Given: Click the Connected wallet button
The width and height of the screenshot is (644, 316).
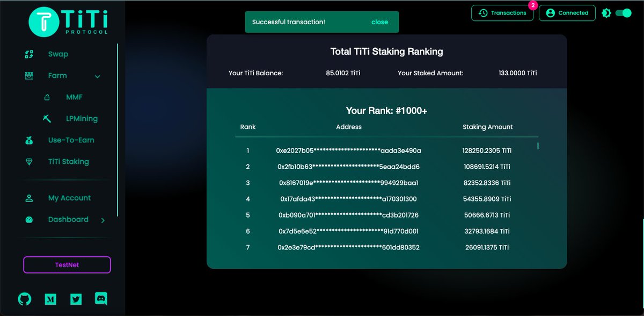Looking at the screenshot, I should click(567, 13).
